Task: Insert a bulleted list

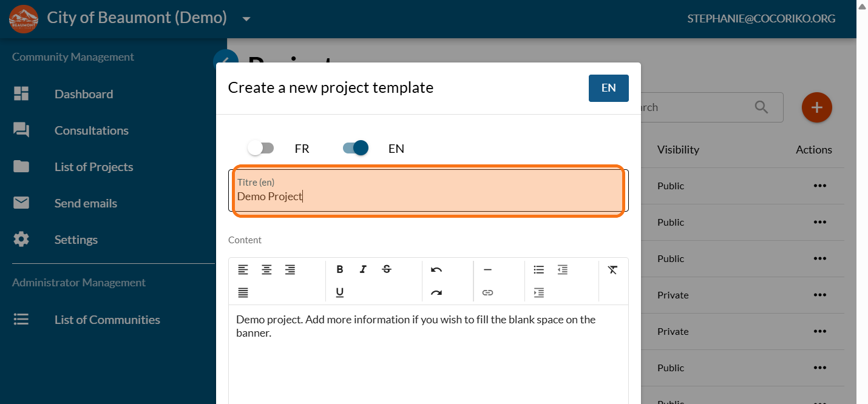Action: pos(538,270)
